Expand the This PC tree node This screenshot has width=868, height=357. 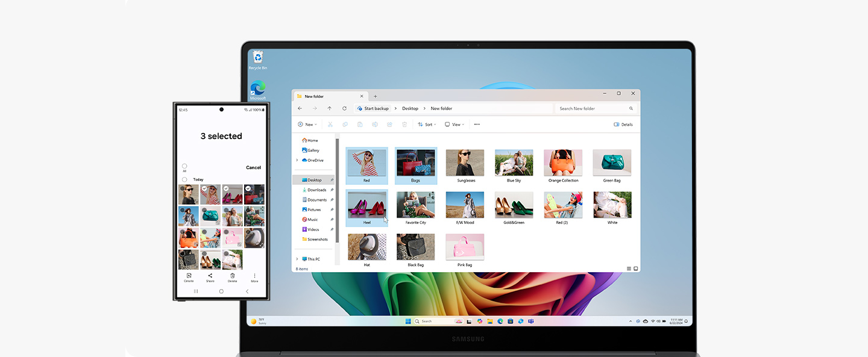pyautogui.click(x=297, y=259)
